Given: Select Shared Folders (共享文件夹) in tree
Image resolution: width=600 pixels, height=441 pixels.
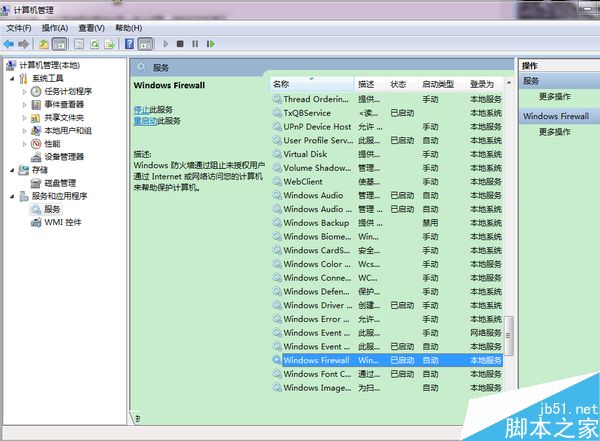Looking at the screenshot, I should click(x=64, y=118).
